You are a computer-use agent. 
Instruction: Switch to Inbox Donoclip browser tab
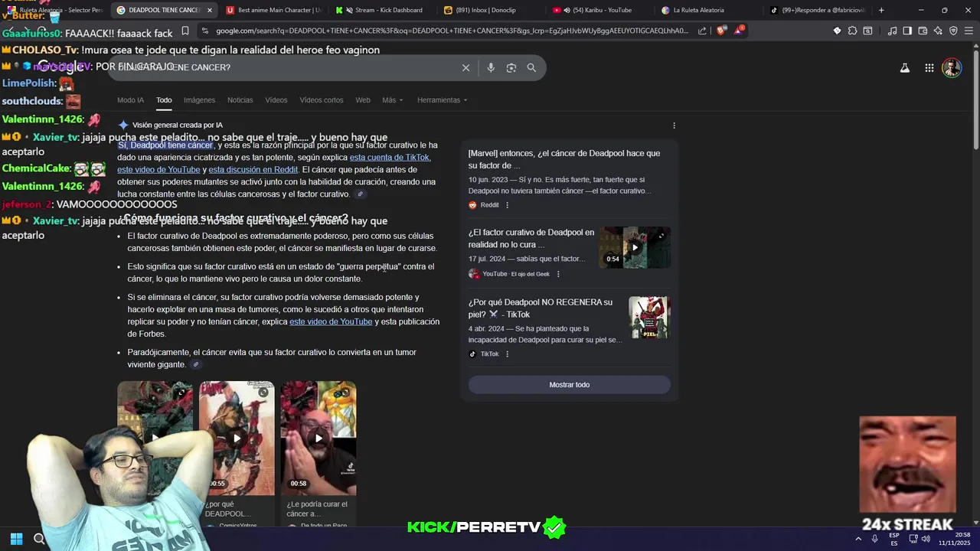click(492, 10)
